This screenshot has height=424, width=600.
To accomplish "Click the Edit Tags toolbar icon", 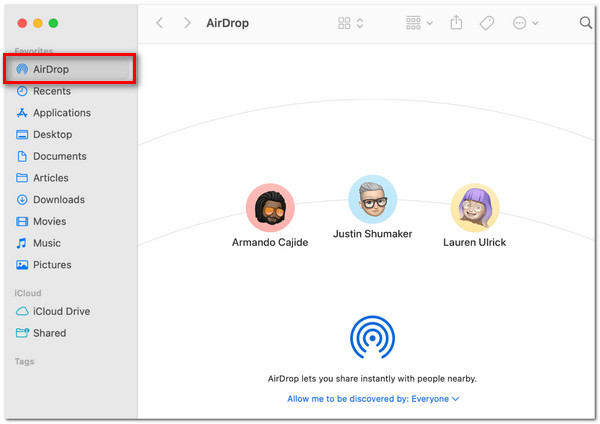I will [x=487, y=23].
